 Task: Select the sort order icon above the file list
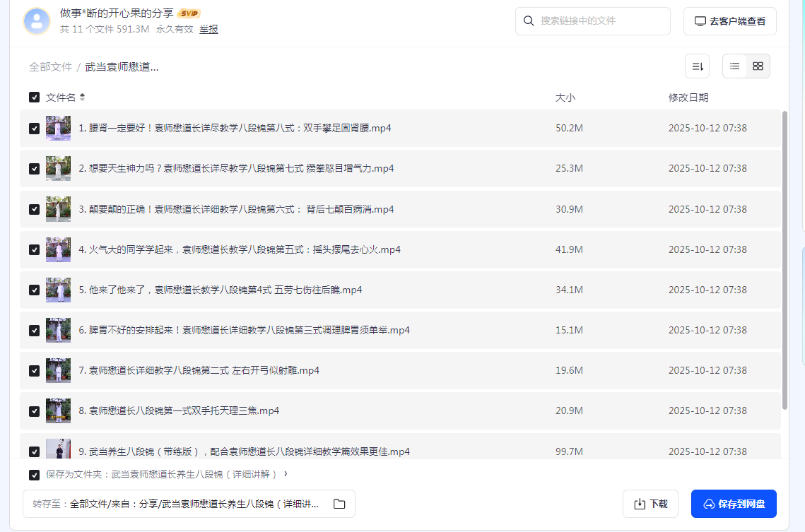click(x=697, y=65)
